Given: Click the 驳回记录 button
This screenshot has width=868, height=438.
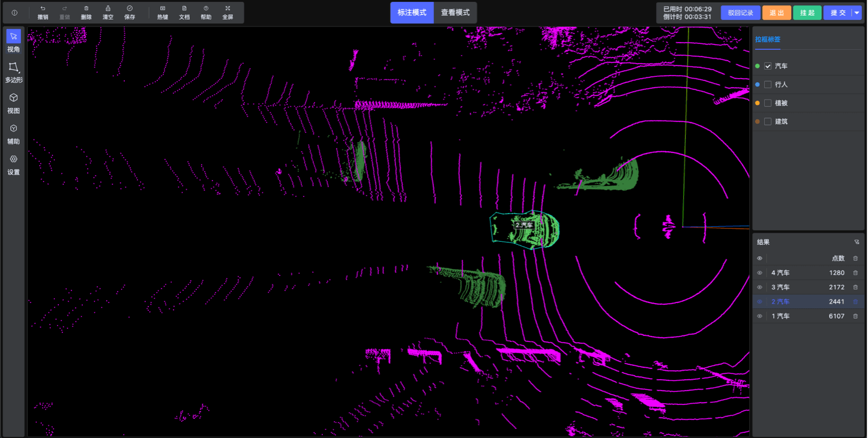Looking at the screenshot, I should [740, 13].
